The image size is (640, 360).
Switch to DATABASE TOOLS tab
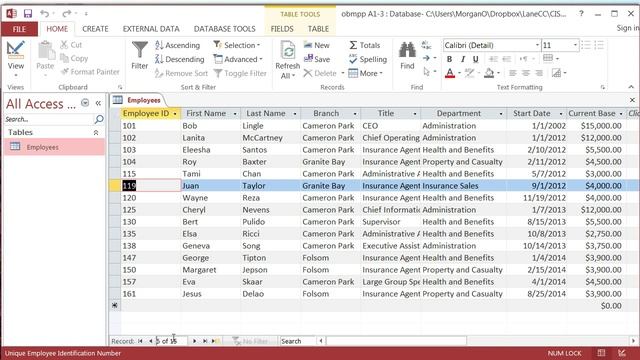pyautogui.click(x=224, y=29)
